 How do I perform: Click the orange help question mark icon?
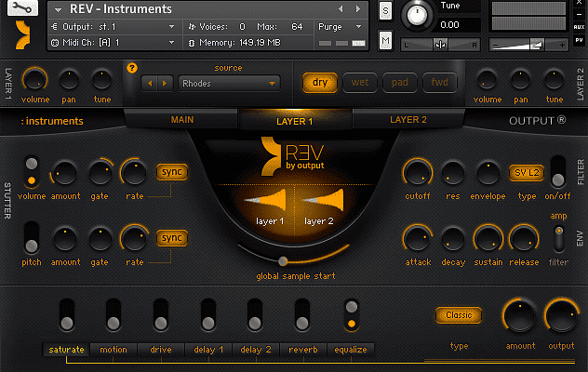pyautogui.click(x=131, y=68)
